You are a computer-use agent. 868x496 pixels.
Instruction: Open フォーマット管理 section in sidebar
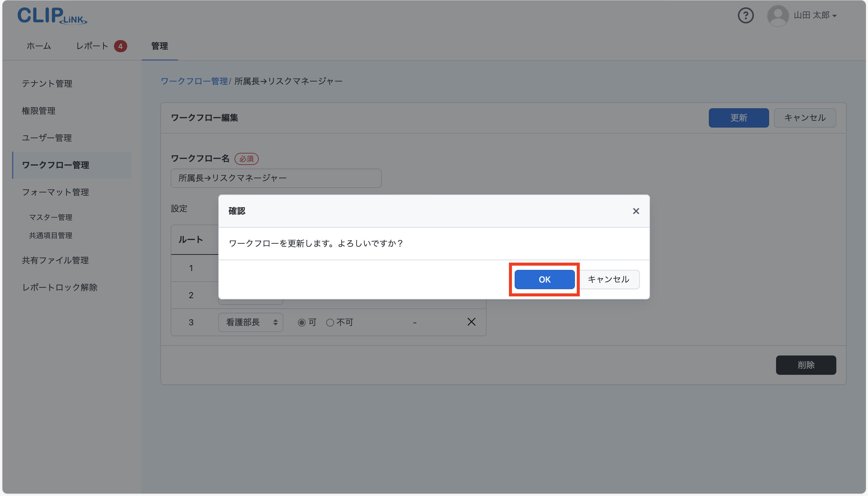(55, 192)
